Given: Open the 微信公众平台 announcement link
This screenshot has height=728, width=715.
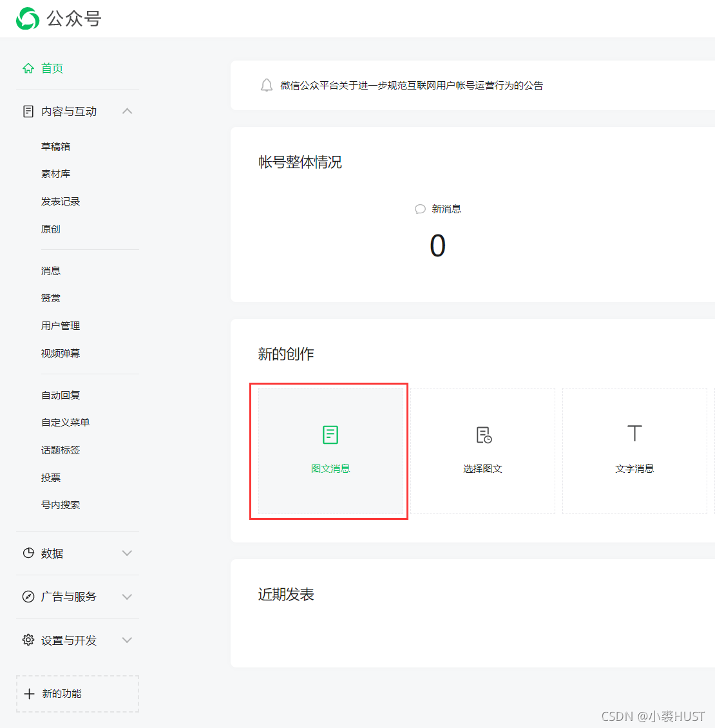Looking at the screenshot, I should [x=412, y=86].
